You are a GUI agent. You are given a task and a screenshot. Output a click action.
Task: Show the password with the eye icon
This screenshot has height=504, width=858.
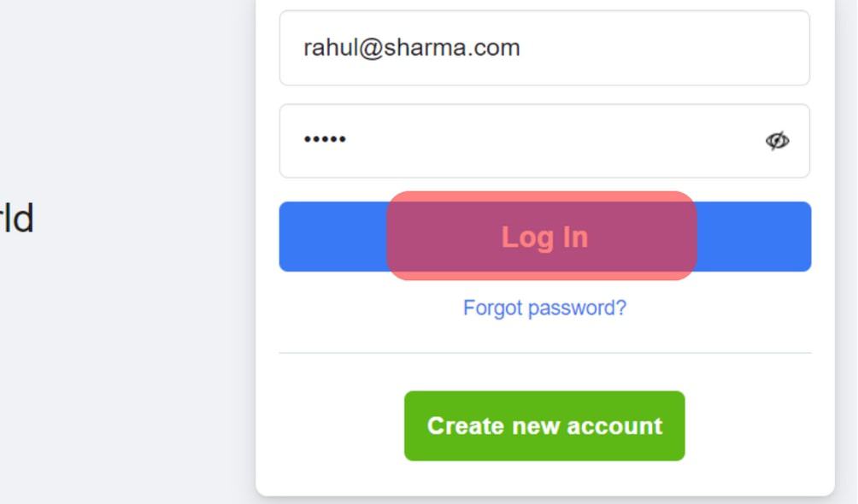pos(777,141)
